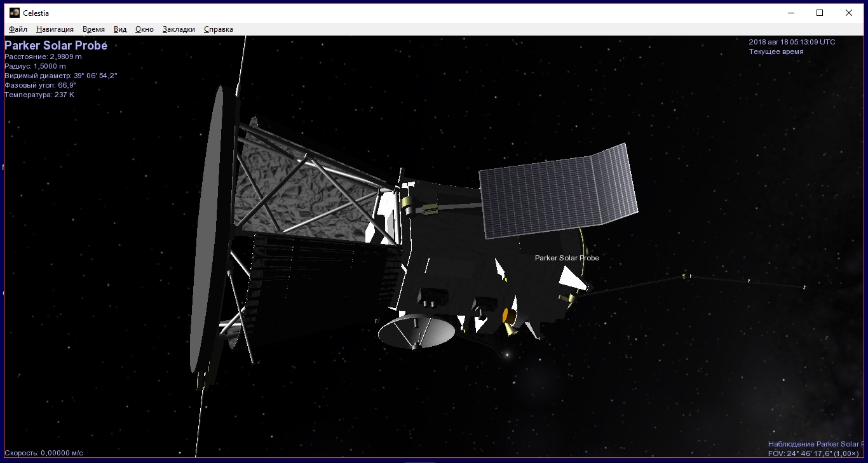Viewport: 868px width, 463px height.
Task: Click the Наблюдение Parker Solar status text
Action: (815, 444)
